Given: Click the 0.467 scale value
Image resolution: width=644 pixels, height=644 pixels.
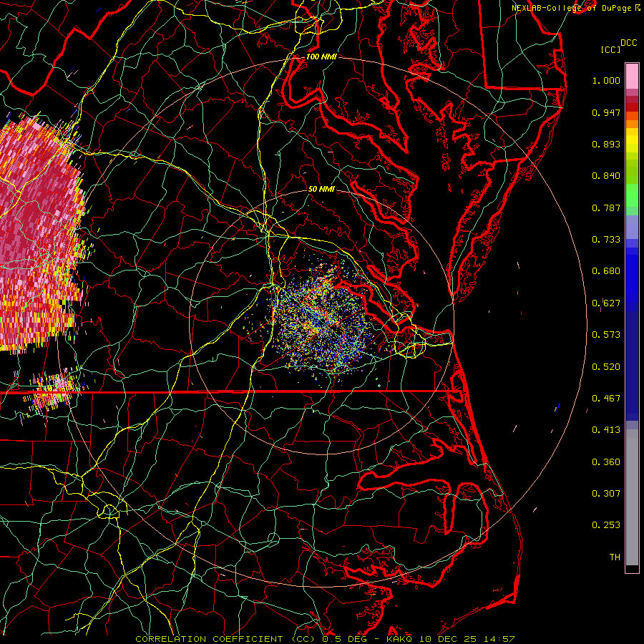Looking at the screenshot, I should coord(606,399).
